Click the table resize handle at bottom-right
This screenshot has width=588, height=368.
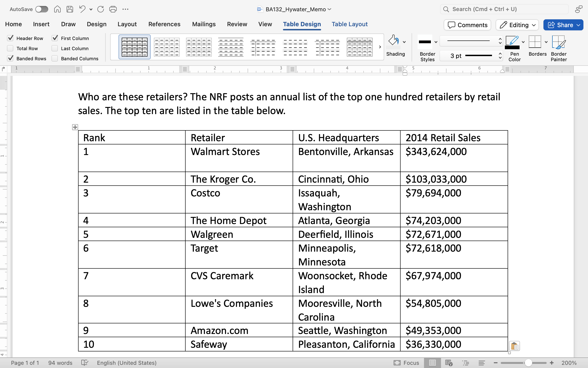[509, 353]
